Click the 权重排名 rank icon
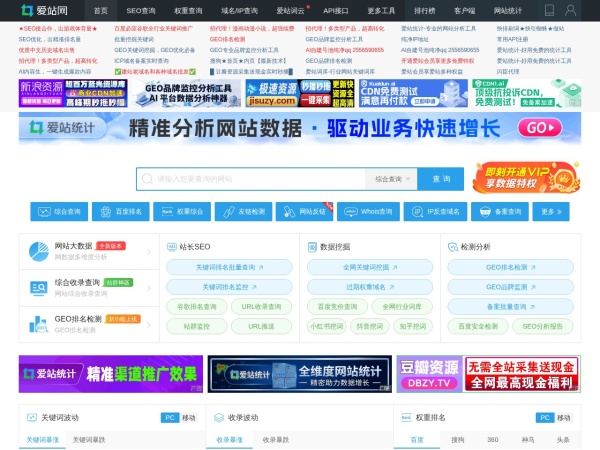This screenshot has height=450, width=600. (x=406, y=417)
